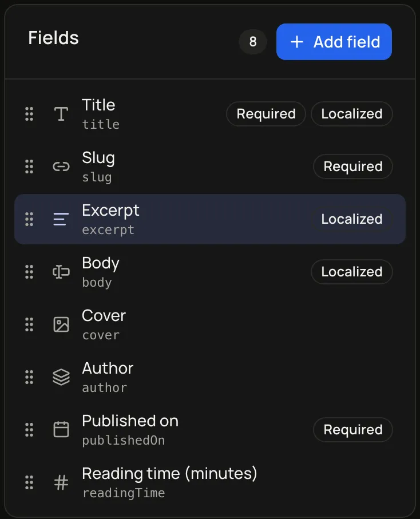The width and height of the screenshot is (420, 519).
Task: Click the image icon beside Cover
Action: (x=61, y=324)
